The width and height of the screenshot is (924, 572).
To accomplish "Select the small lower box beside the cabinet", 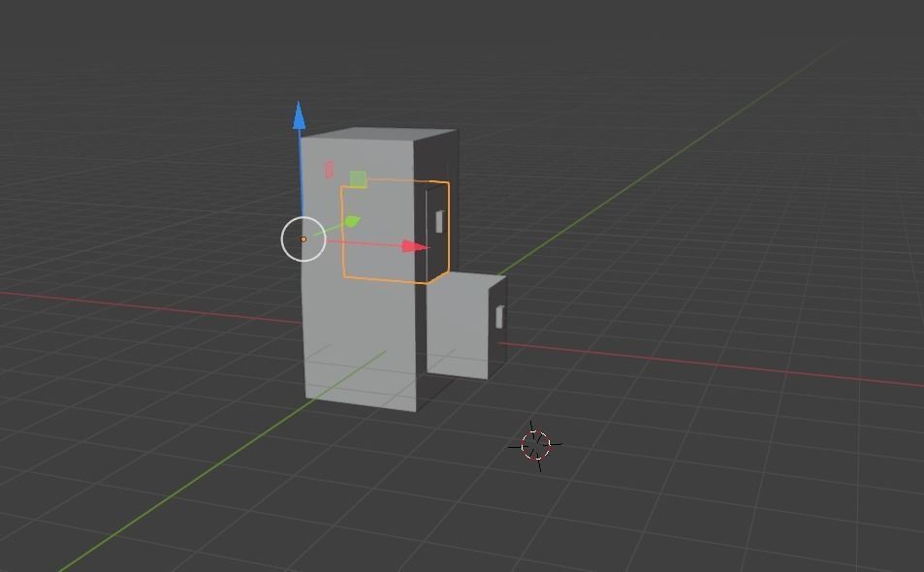I will [465, 326].
